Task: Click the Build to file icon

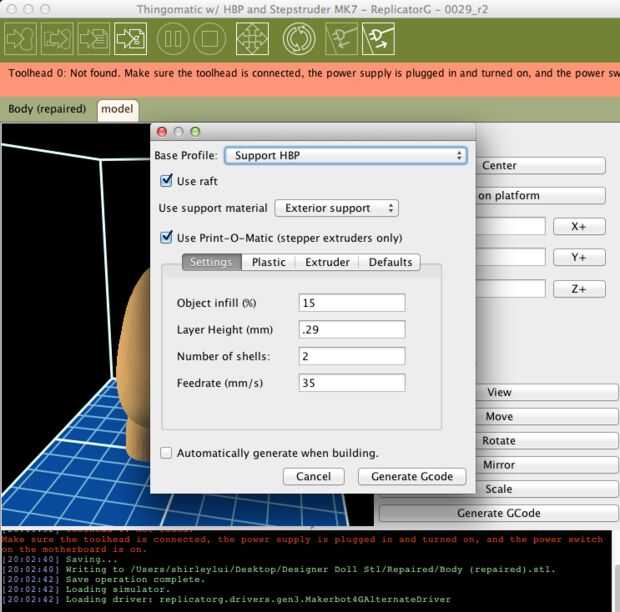Action: pos(129,39)
